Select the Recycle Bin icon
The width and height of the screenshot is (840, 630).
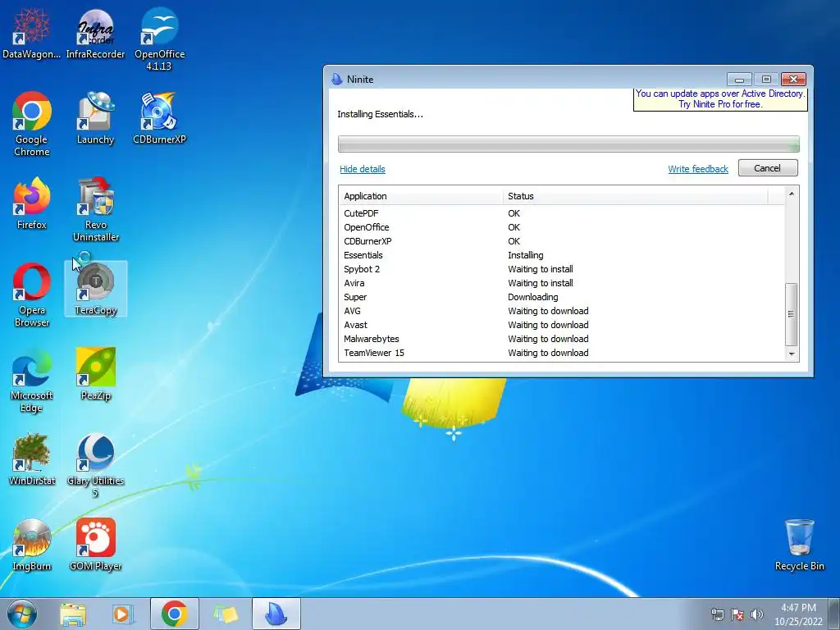799,545
